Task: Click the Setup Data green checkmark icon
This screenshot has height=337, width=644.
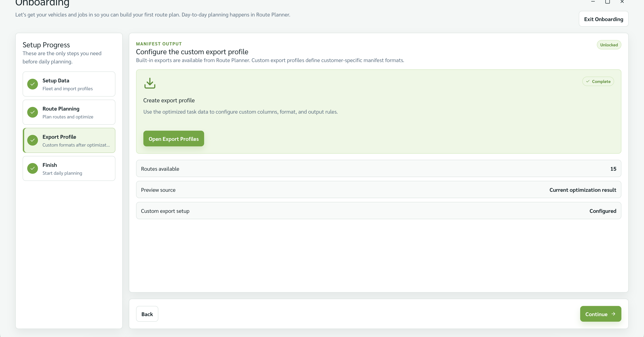Action: coord(33,84)
